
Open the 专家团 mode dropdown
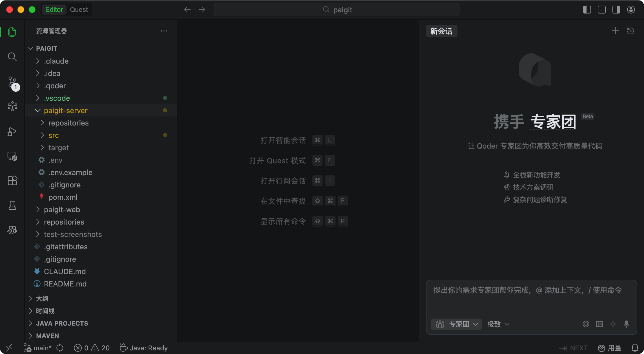click(456, 324)
